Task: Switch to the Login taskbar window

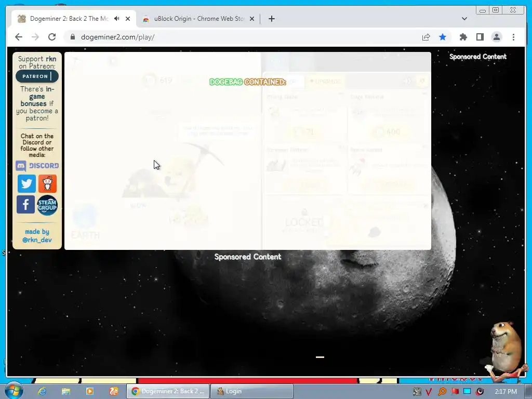Action: click(x=252, y=391)
